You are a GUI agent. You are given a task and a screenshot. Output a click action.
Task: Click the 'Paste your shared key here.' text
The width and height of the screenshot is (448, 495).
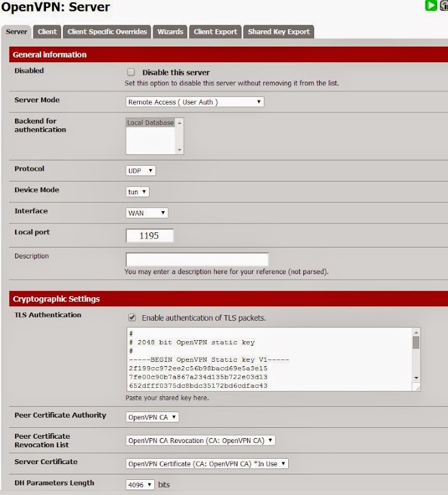(x=167, y=398)
